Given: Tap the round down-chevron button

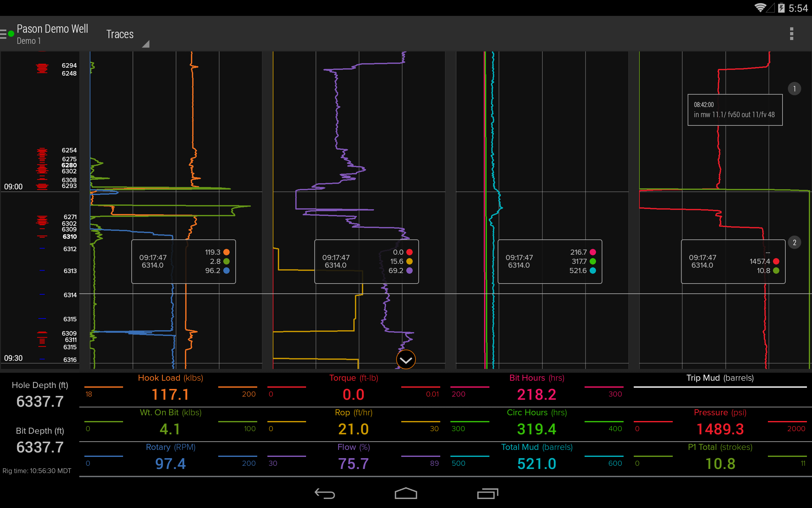Looking at the screenshot, I should [406, 359].
